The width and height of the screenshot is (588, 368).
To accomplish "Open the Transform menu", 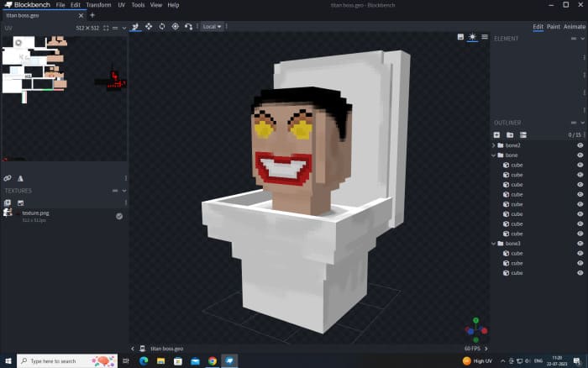I will (98, 5).
